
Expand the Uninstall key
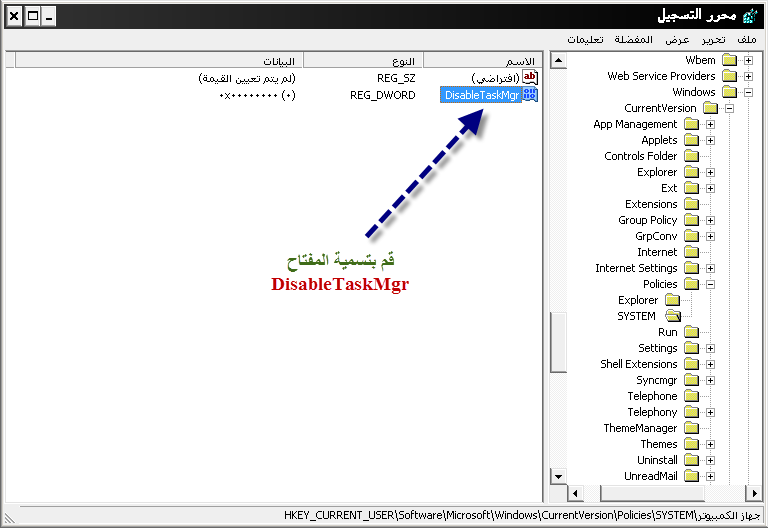710,460
